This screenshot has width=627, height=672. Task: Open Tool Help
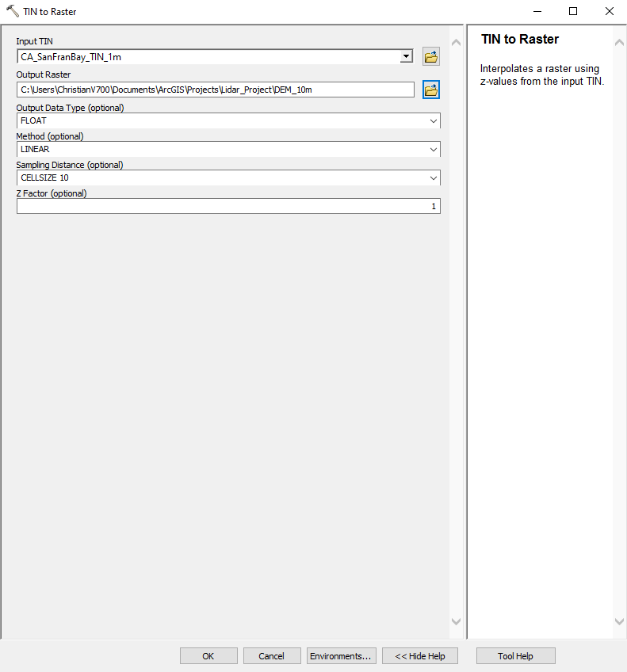(515, 655)
